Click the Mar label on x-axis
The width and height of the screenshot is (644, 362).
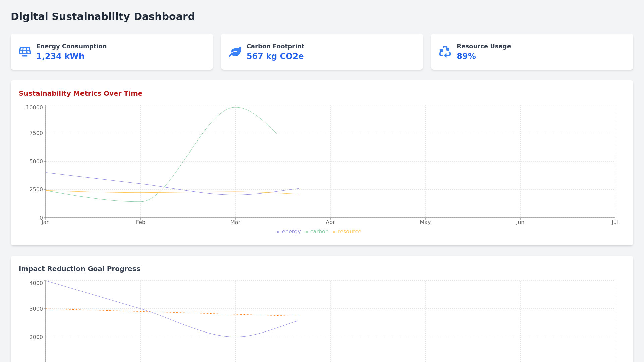[x=235, y=222]
